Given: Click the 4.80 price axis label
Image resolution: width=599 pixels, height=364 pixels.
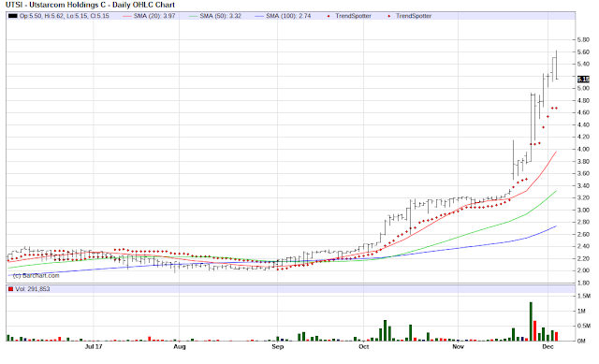Looking at the screenshot, I should tap(583, 100).
